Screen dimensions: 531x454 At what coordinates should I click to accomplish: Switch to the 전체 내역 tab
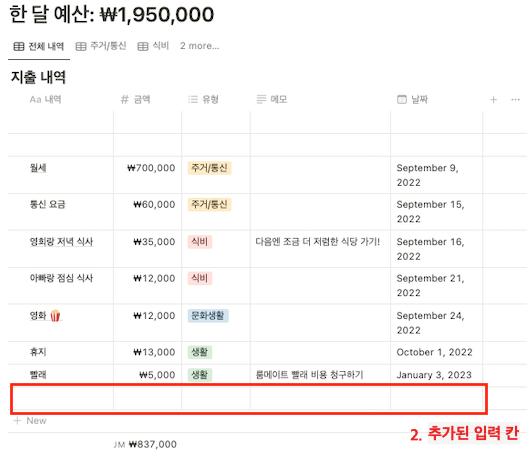tap(39, 46)
